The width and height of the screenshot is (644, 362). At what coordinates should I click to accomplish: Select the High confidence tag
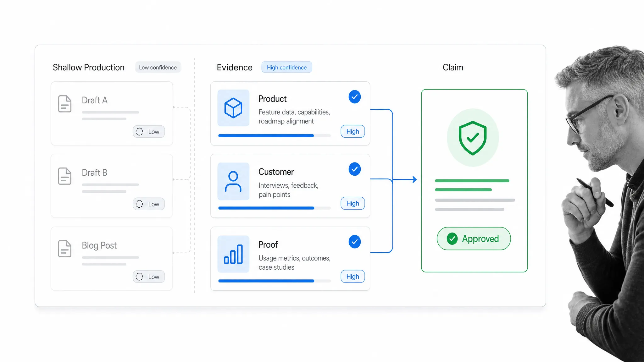[287, 67]
